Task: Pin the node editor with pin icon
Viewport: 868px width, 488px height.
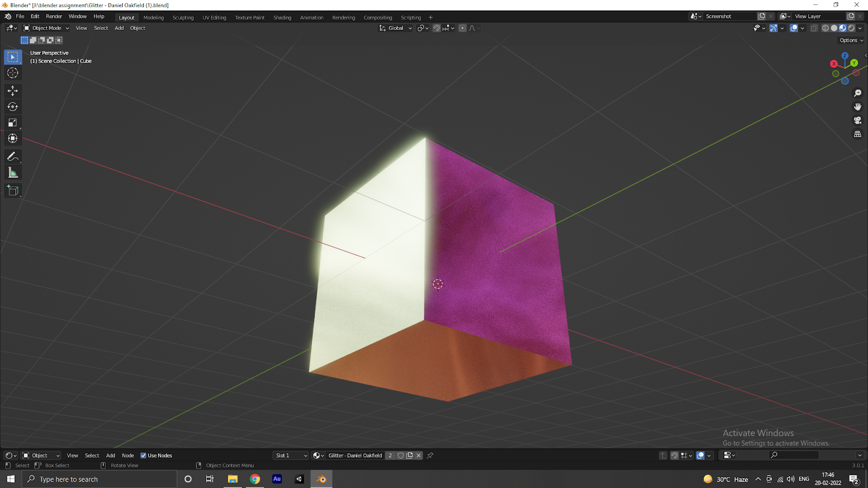Action: [430, 455]
